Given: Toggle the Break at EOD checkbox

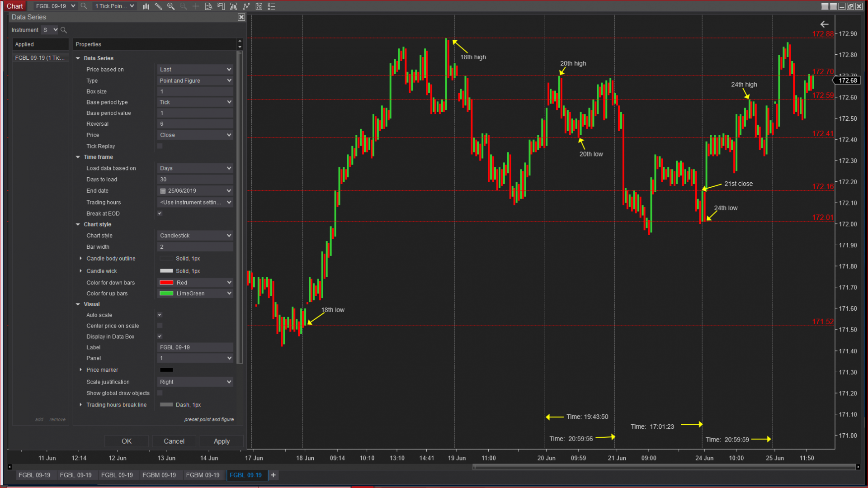Looking at the screenshot, I should [160, 213].
